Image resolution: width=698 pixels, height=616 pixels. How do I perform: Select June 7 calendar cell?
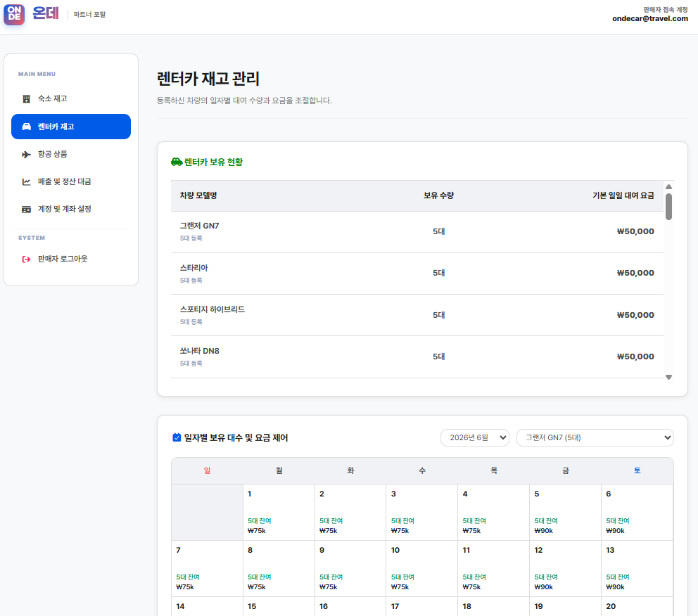(x=207, y=569)
